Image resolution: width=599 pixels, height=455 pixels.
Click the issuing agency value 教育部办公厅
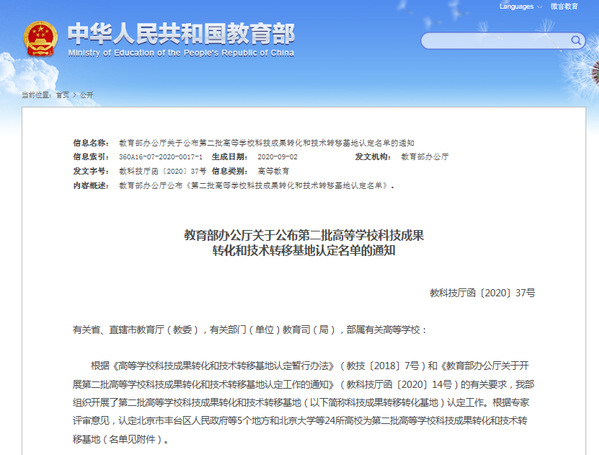tap(425, 157)
